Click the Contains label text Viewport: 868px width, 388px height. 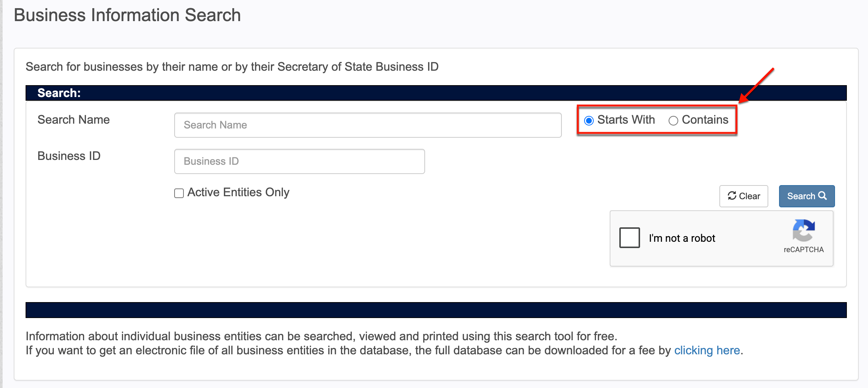[705, 120]
